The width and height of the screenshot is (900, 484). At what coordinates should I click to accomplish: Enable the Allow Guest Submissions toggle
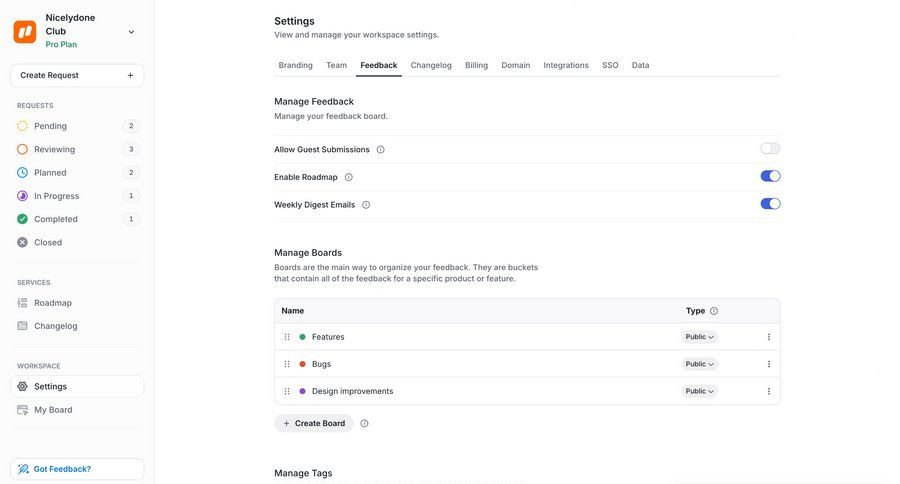pos(769,149)
